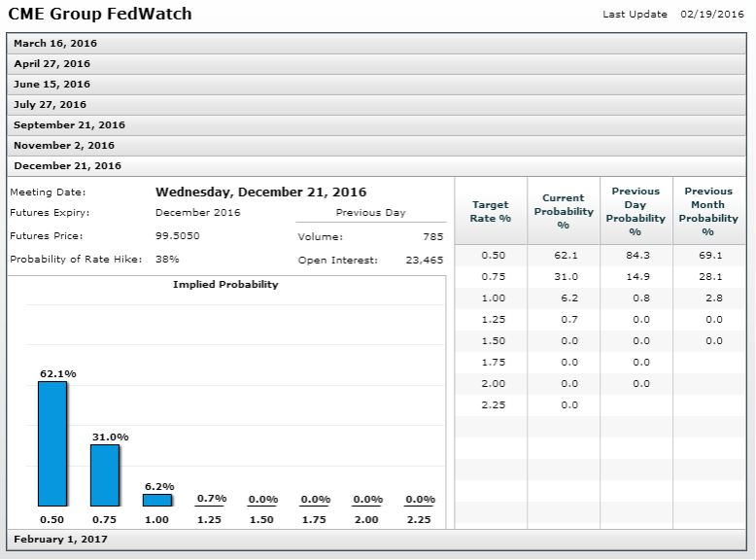Click the 31.0% bar for 0.75 rate

pyautogui.click(x=105, y=474)
